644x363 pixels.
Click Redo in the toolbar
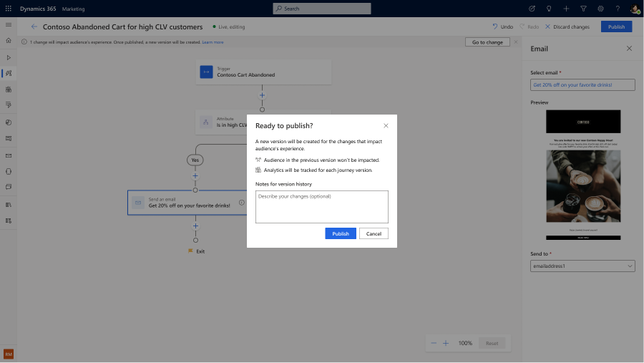530,26
